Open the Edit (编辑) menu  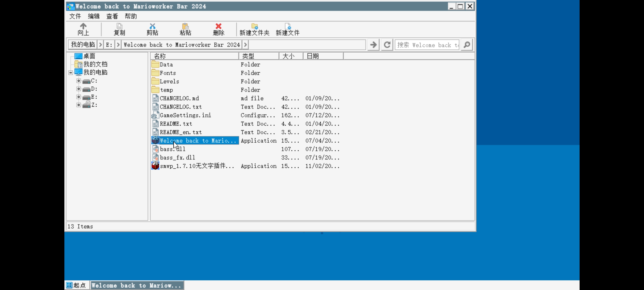point(94,16)
